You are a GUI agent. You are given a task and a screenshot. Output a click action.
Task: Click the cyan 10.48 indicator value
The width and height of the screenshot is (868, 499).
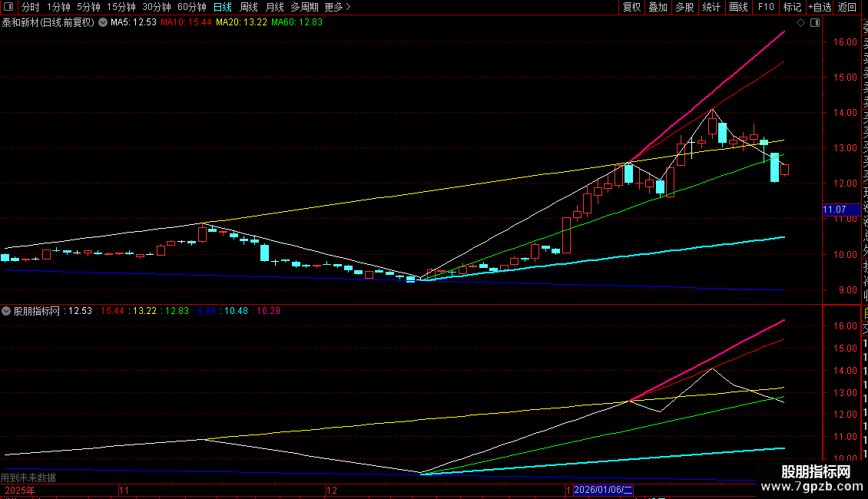237,311
